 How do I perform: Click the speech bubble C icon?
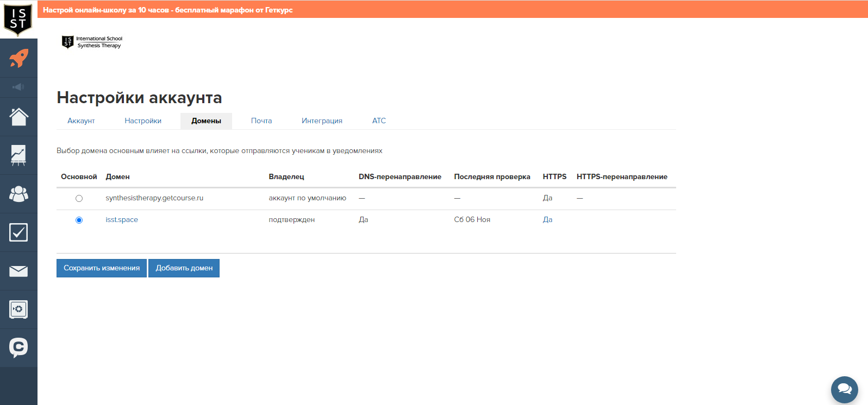[x=18, y=347]
